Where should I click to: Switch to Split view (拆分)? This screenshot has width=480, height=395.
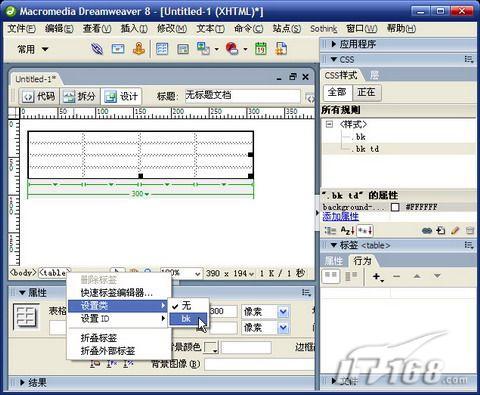coord(80,97)
